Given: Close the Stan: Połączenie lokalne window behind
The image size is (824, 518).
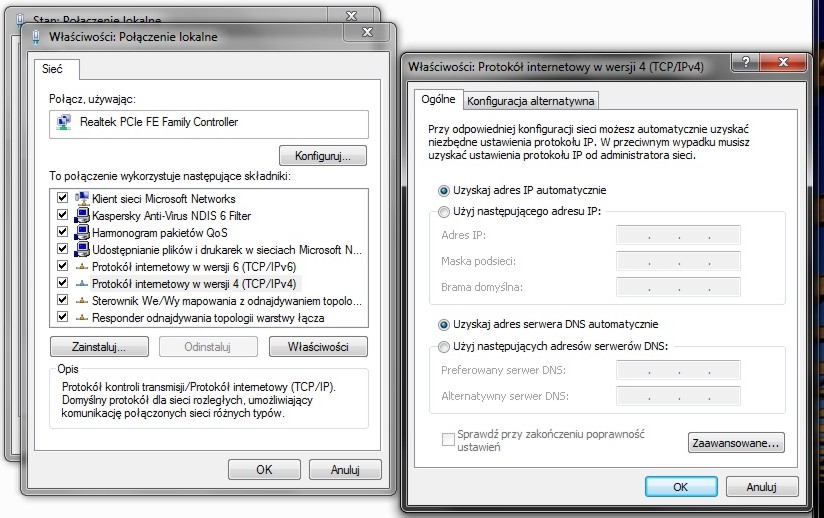Looking at the screenshot, I should (352, 15).
